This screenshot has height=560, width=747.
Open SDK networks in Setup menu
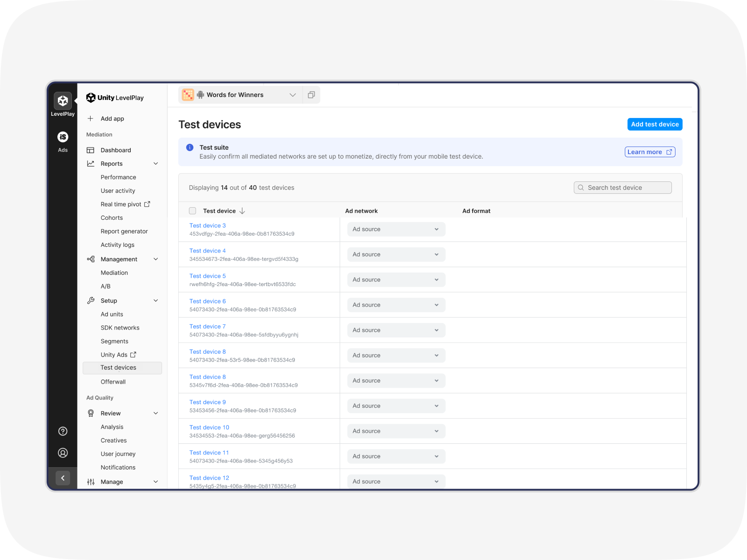[x=120, y=328]
